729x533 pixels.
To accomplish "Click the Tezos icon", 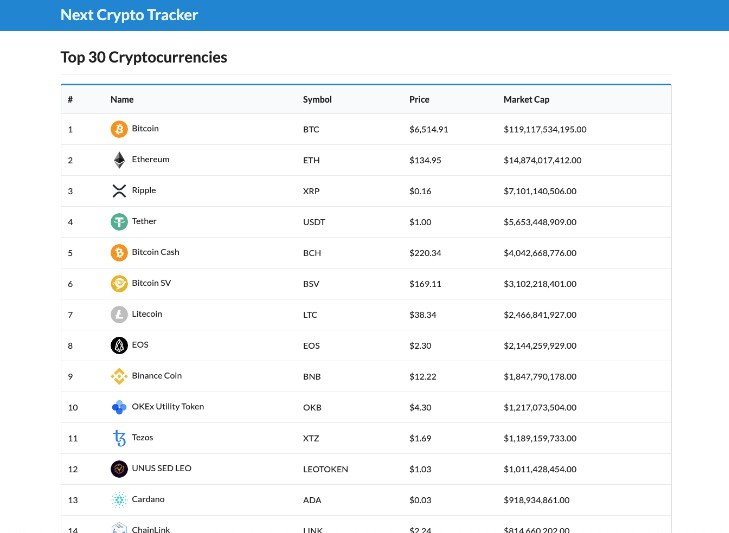I will pyautogui.click(x=119, y=438).
